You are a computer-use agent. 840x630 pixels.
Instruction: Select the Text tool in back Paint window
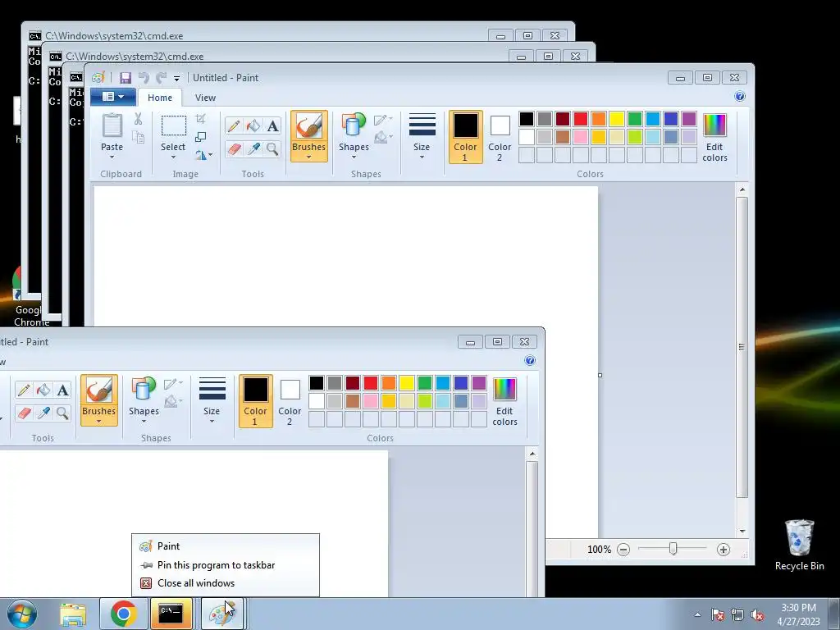point(272,126)
